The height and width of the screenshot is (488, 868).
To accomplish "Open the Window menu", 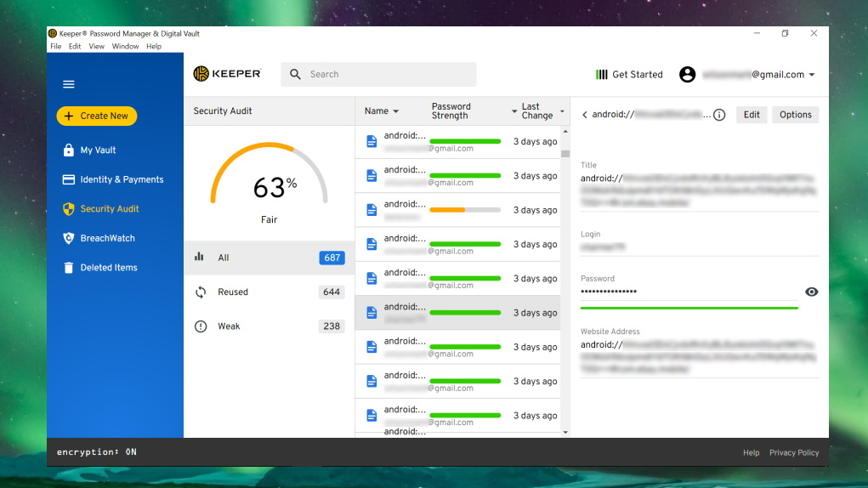I will [x=125, y=47].
